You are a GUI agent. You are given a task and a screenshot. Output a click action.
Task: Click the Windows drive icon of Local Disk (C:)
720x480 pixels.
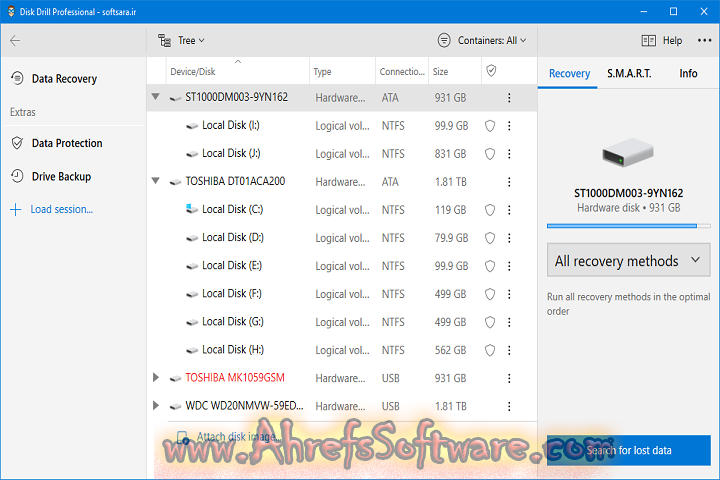pos(191,209)
